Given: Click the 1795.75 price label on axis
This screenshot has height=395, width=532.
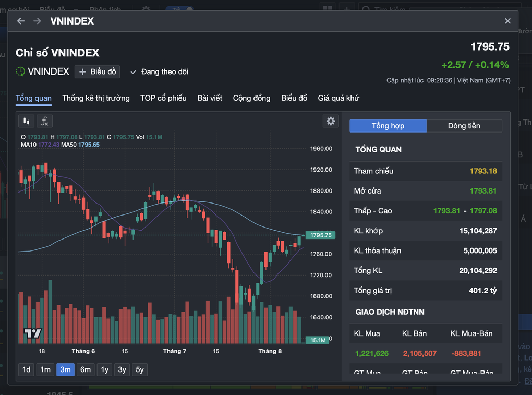Looking at the screenshot, I should pos(321,235).
